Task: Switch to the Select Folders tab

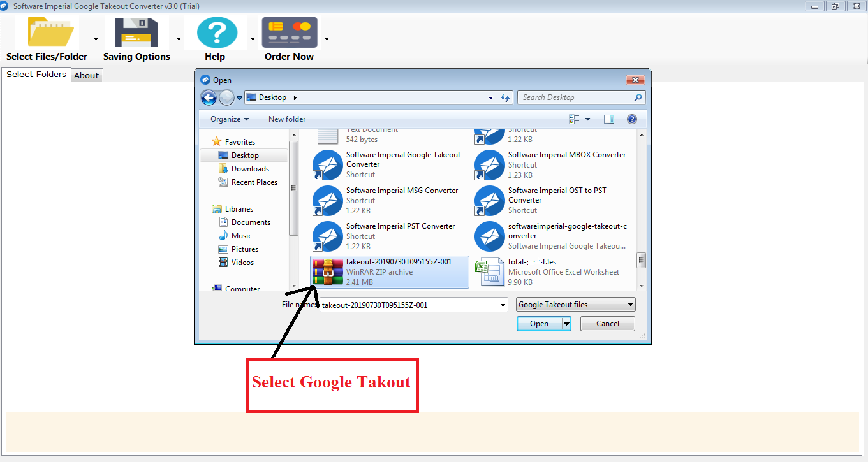Action: pos(36,75)
